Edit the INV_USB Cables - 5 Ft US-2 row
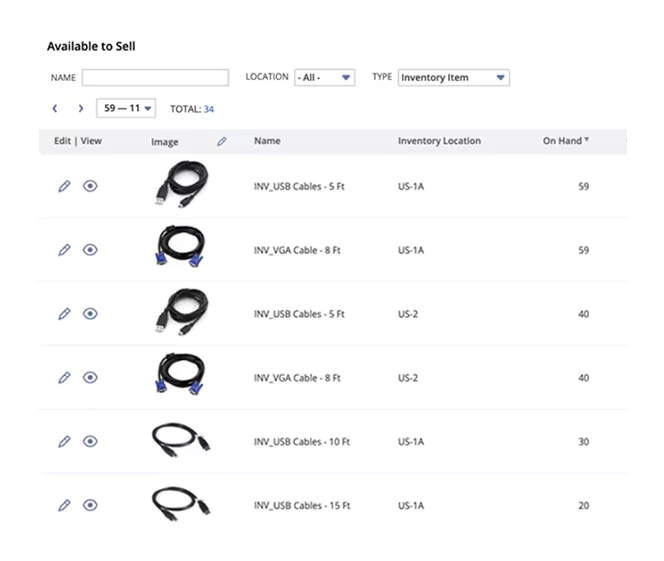Image resolution: width=664 pixels, height=561 pixels. 64,314
